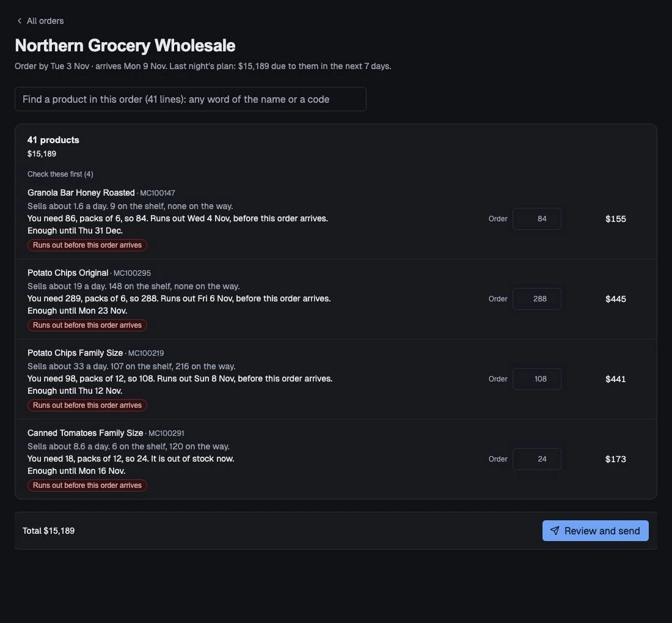Click the Sells about 8.6 a day line
672x623 pixels.
pyautogui.click(x=128, y=447)
